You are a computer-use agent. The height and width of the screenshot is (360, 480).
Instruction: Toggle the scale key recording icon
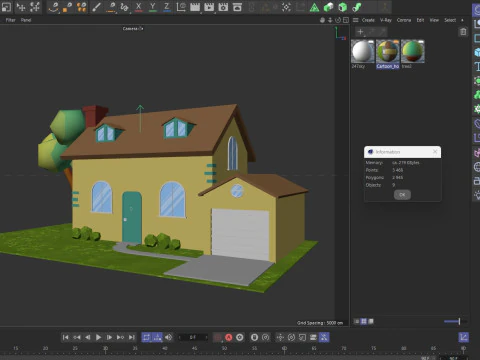[x=302, y=337]
